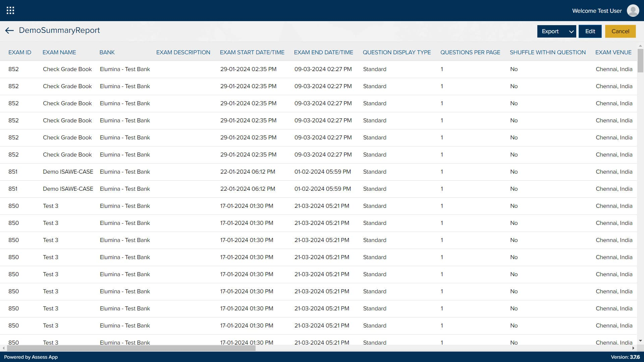Click the EXAM DESCRIPTION column header
This screenshot has width=644, height=362.
[x=183, y=52]
